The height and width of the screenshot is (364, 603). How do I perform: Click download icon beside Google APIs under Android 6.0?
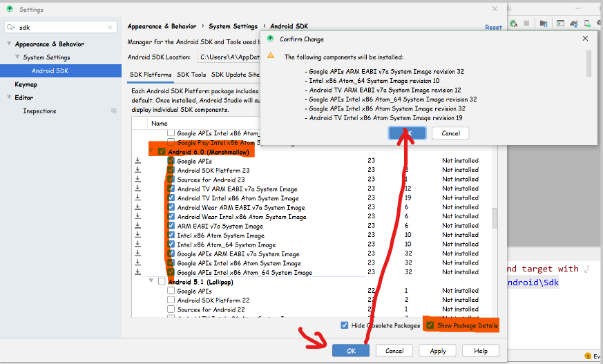click(137, 160)
